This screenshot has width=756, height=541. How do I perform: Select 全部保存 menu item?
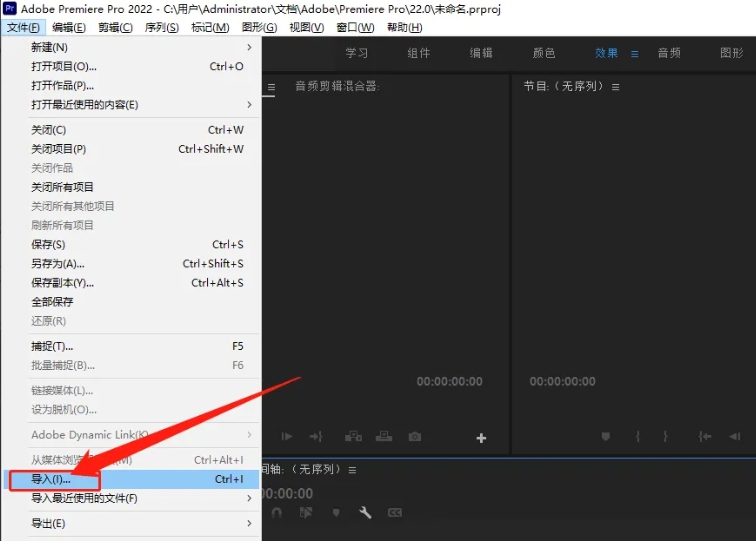tap(131, 302)
